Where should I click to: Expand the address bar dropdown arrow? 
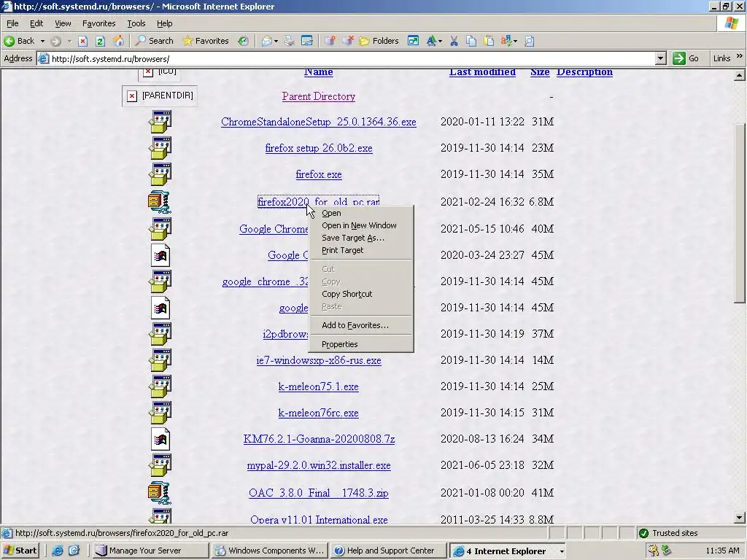click(660, 59)
